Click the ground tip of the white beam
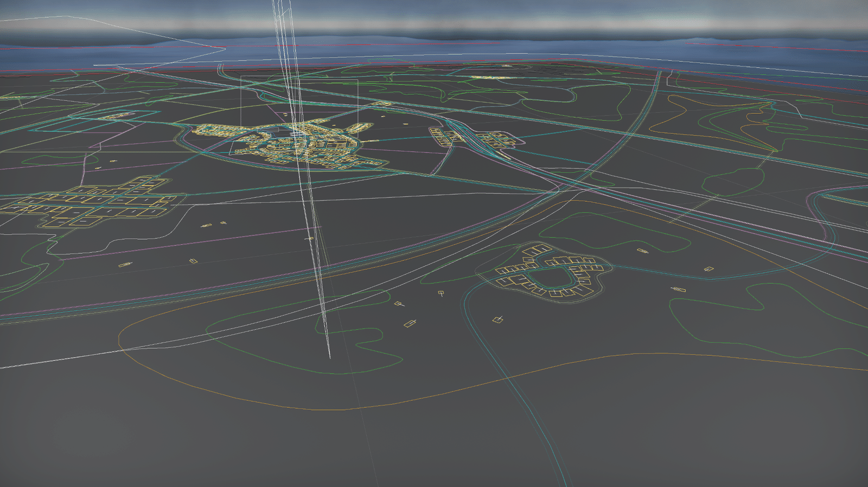The height and width of the screenshot is (487, 868). (x=330, y=357)
